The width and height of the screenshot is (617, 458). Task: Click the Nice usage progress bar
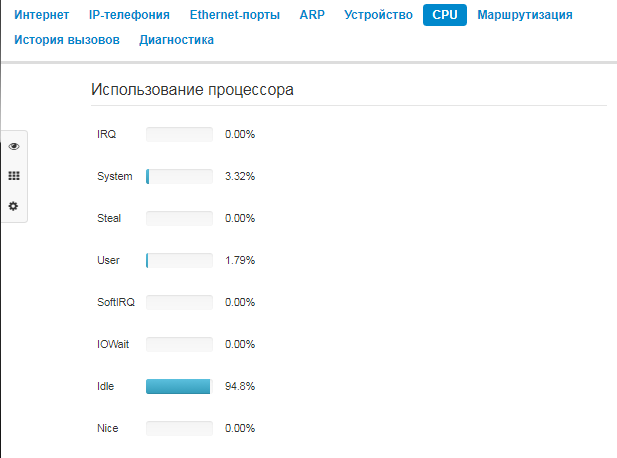180,428
